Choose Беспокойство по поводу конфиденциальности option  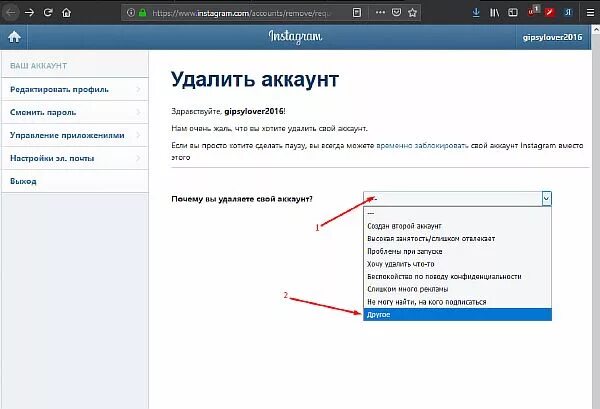point(457,277)
